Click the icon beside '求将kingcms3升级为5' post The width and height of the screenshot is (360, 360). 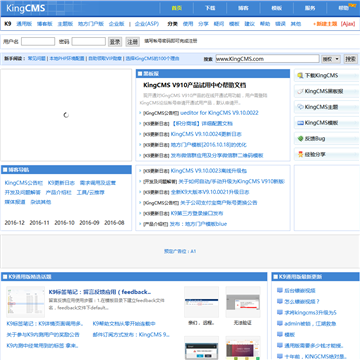click(x=280, y=312)
